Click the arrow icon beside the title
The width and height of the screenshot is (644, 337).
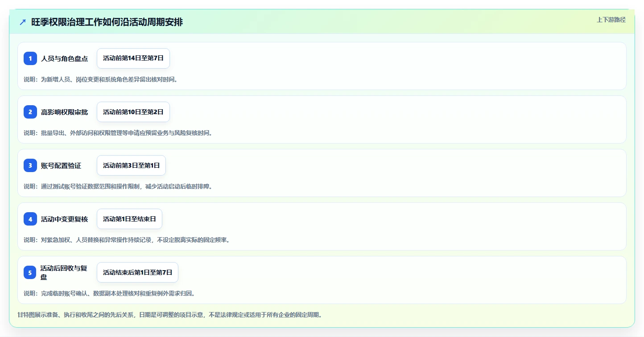23,22
